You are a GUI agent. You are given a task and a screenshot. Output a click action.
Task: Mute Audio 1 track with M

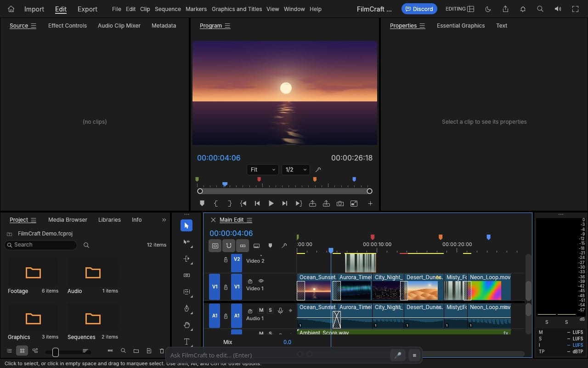coord(261,310)
